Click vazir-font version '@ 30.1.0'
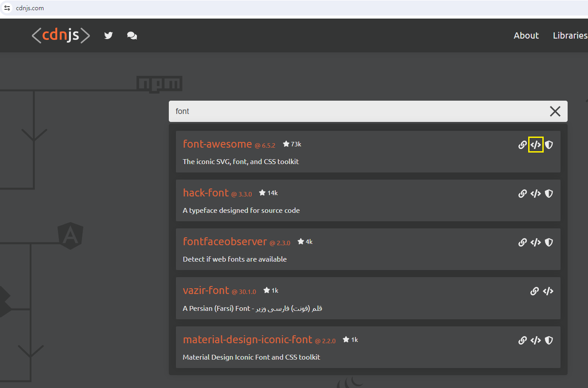This screenshot has height=388, width=588. (x=244, y=292)
